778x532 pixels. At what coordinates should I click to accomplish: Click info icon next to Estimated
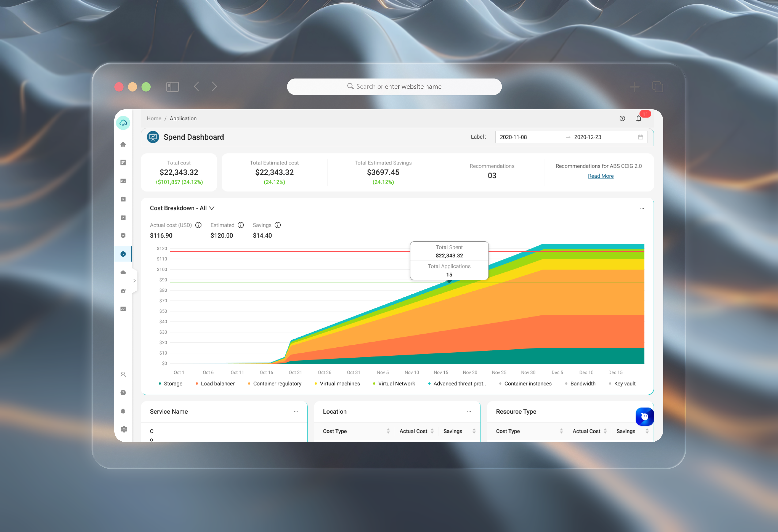[241, 225]
